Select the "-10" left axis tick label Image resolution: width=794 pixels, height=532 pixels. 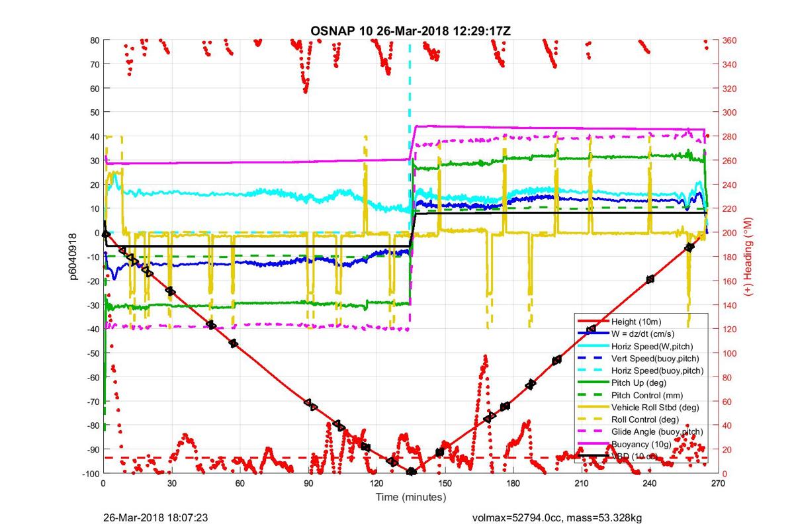[x=92, y=257]
